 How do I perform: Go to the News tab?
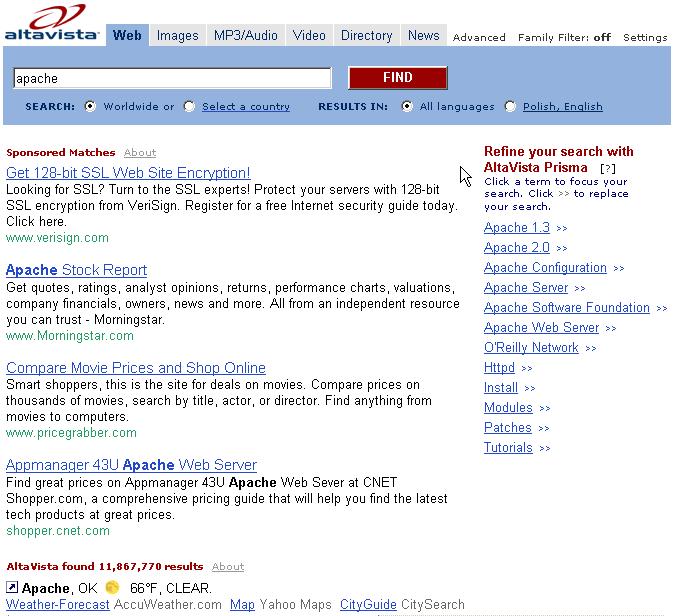(x=424, y=35)
